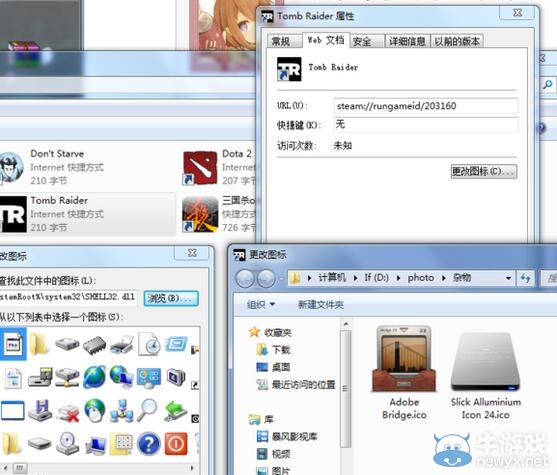Viewport: 557px width, 475px height.
Task: Select the blue question mark help icon
Action: click(x=149, y=443)
